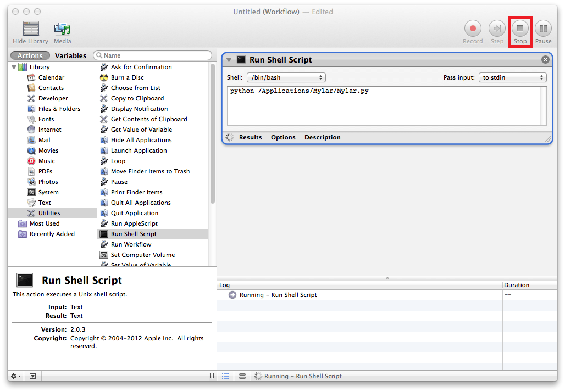The image size is (565, 392).
Task: Click the gear menu at bottom left
Action: click(x=16, y=376)
